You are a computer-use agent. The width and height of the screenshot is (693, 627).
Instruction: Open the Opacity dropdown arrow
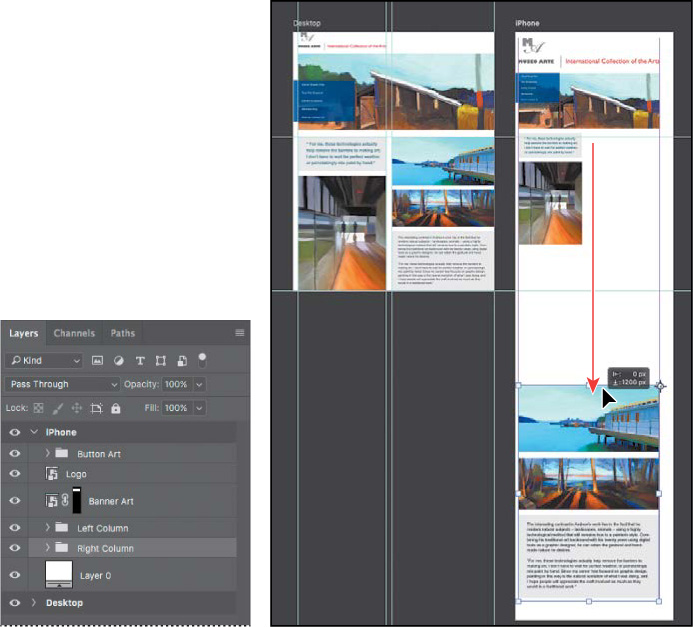pos(199,384)
